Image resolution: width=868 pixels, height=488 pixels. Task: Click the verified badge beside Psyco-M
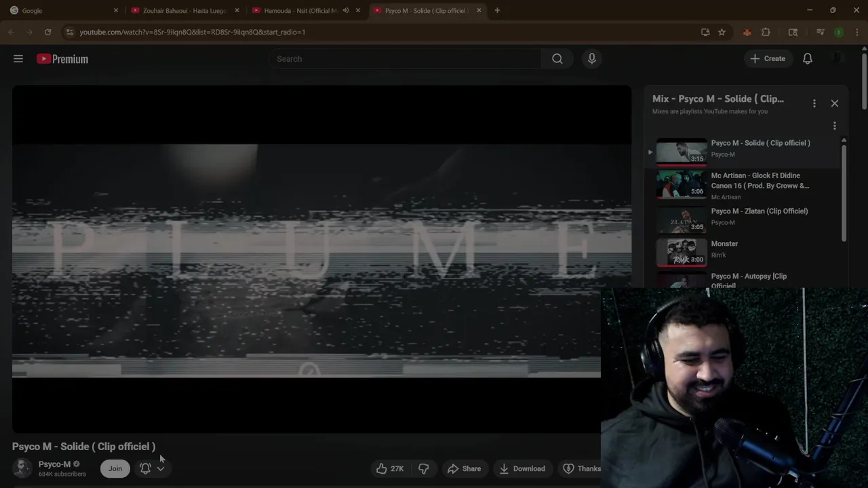coord(77,464)
